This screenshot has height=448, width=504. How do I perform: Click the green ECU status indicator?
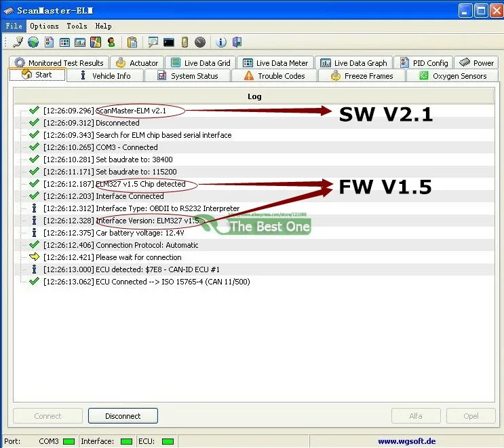pos(168,442)
